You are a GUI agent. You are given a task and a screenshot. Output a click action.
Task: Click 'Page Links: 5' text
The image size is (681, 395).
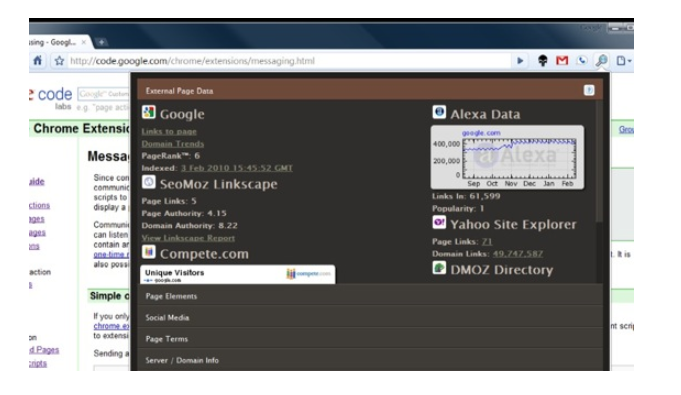(169, 201)
